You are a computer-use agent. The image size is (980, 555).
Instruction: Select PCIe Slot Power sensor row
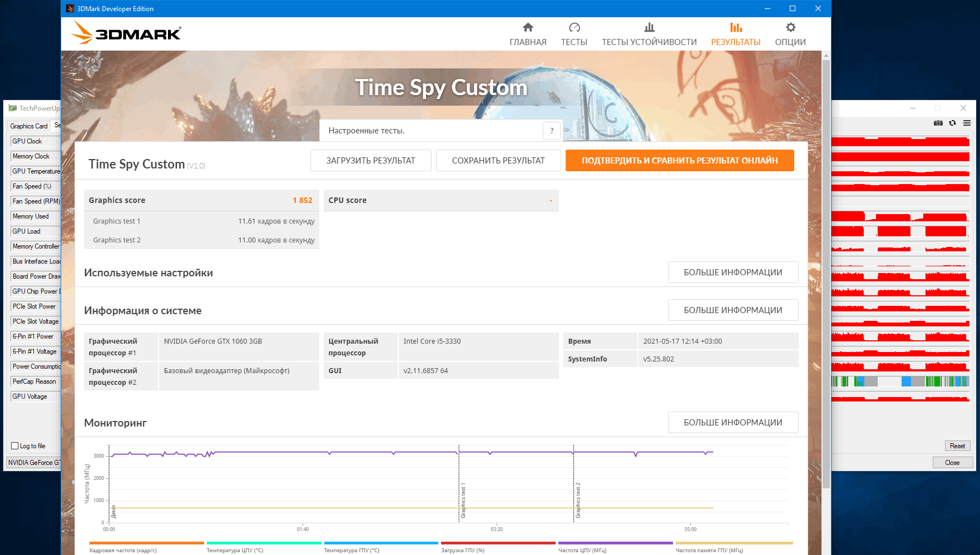[x=36, y=306]
